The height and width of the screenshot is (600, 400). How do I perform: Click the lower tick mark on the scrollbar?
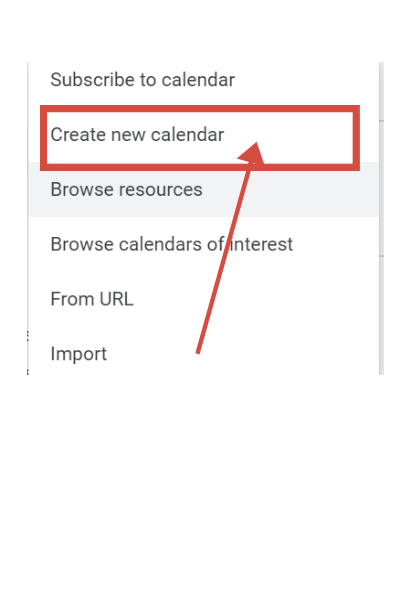coord(382,256)
